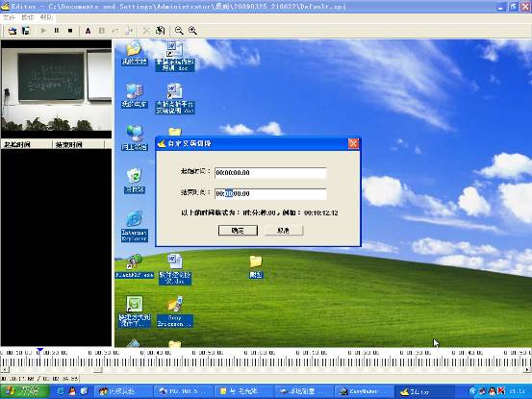Image resolution: width=532 pixels, height=399 pixels.
Task: Pause playback using the pause button
Action: tap(57, 31)
